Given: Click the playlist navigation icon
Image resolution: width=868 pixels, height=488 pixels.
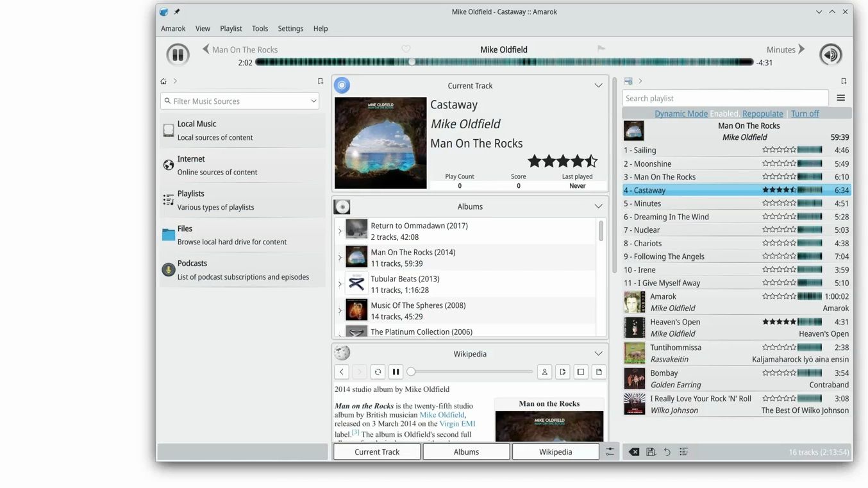Looking at the screenshot, I should 628,81.
